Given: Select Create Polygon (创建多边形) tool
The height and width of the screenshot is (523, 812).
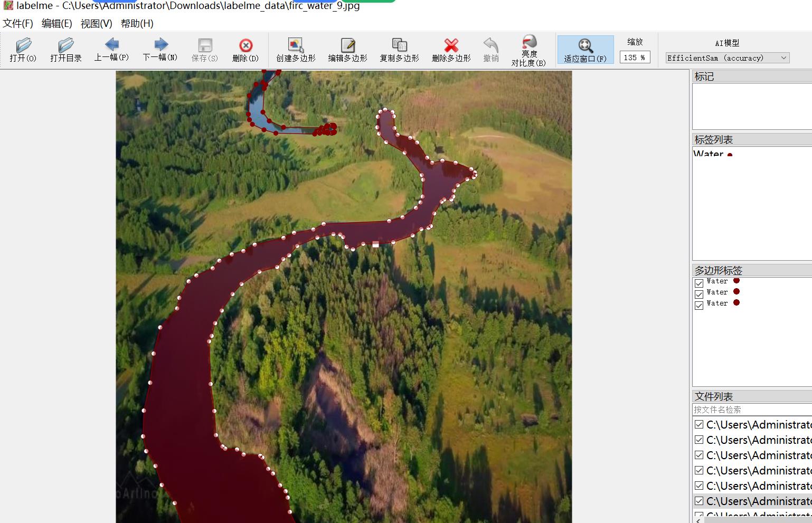Looking at the screenshot, I should coord(296,50).
